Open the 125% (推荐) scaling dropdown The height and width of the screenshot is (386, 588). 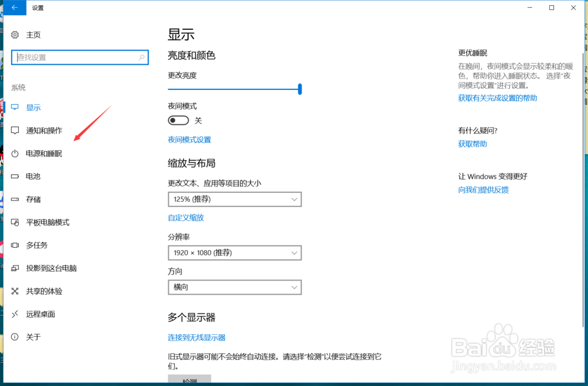pyautogui.click(x=234, y=199)
